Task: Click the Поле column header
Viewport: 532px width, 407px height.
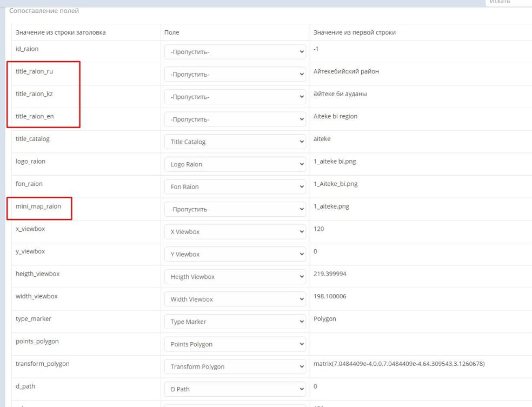Action: point(172,32)
